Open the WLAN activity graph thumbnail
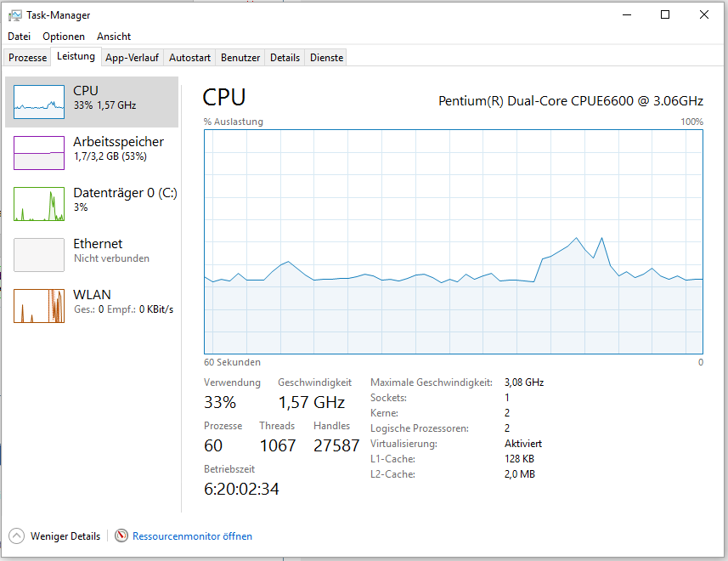 (39, 306)
